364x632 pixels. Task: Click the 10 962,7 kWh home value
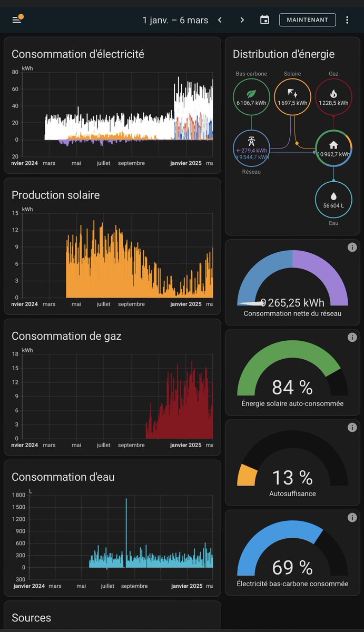click(x=333, y=154)
